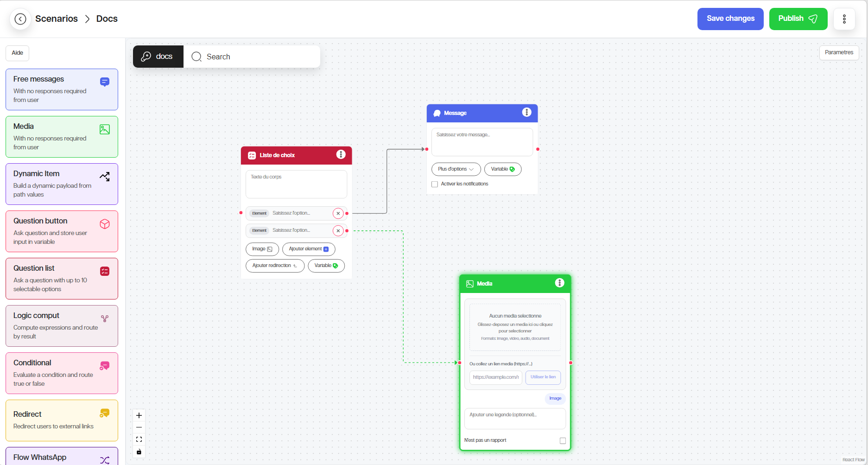The height and width of the screenshot is (465, 868).
Task: Select the Question list block
Action: pyautogui.click(x=62, y=279)
